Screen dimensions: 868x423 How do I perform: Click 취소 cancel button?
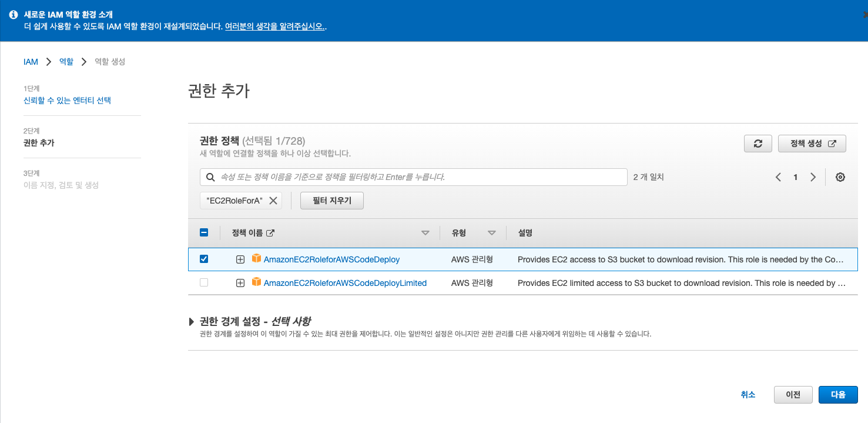pyautogui.click(x=748, y=395)
